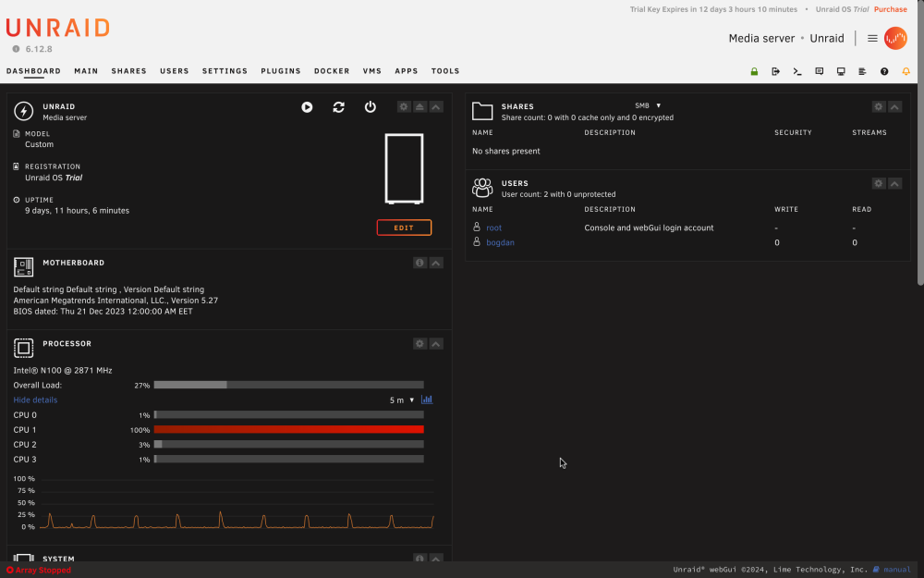The image size is (924, 578).
Task: Open Unraid tile settings gear
Action: click(x=404, y=106)
